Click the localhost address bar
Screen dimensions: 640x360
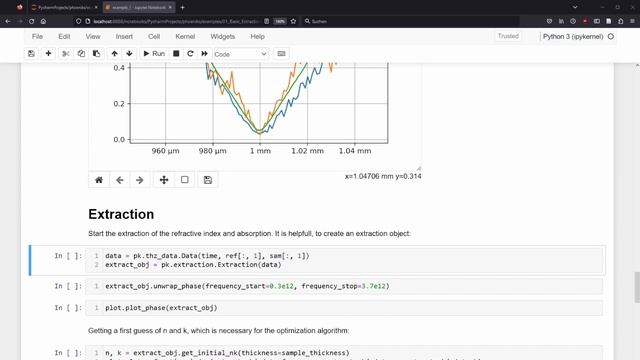[176, 21]
